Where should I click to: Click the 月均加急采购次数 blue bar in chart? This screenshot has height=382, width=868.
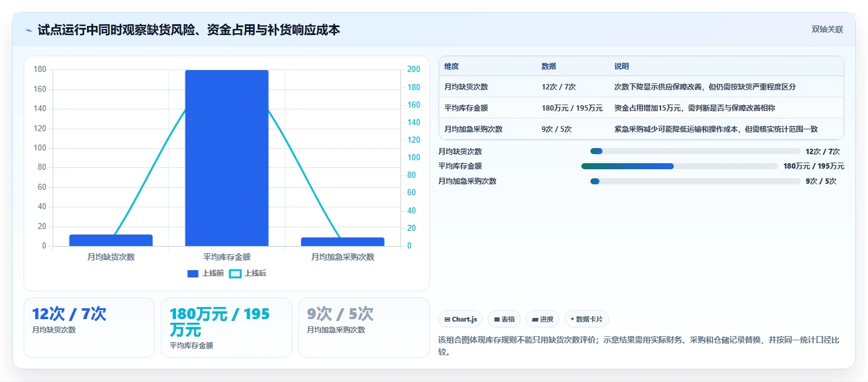click(x=342, y=242)
